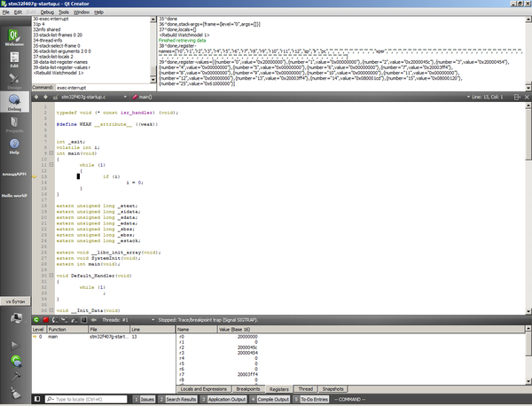Screen dimensions: 532x406
Task: Toggle the left sidebar icon in status bar
Action: click(37, 399)
